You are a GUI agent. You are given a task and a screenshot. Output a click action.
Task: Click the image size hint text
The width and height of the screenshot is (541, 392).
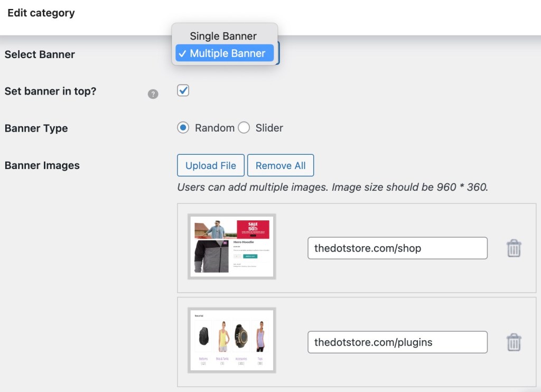point(332,187)
